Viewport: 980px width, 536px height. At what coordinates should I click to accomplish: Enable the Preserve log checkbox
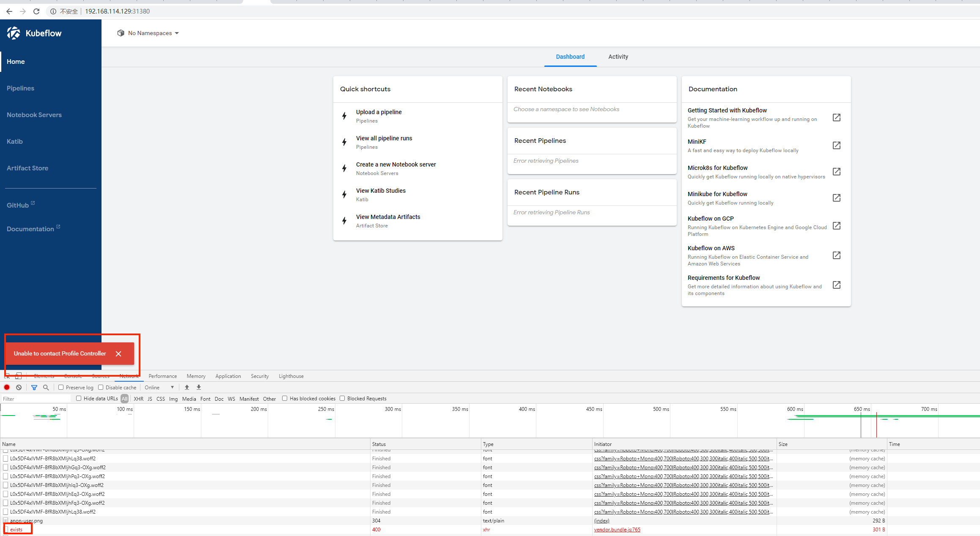coord(61,387)
